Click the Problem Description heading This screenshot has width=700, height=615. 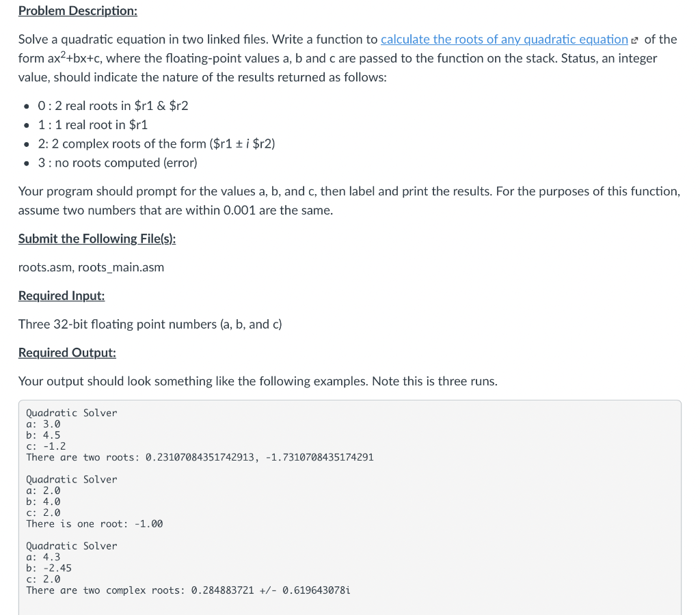pos(78,11)
